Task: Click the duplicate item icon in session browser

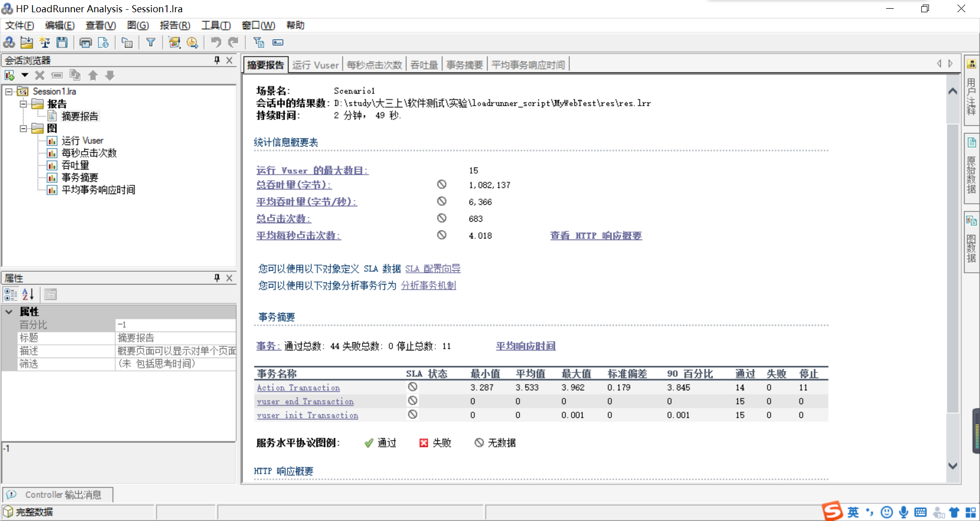Action: click(x=75, y=76)
